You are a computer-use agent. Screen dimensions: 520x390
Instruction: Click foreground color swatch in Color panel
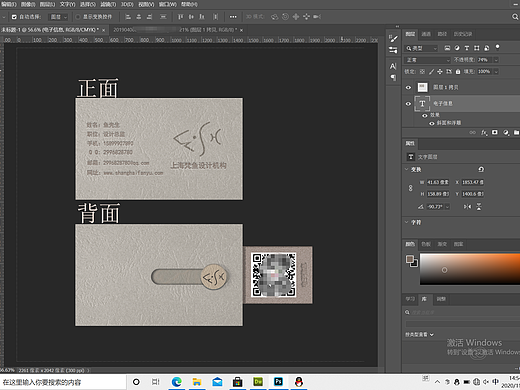click(409, 259)
